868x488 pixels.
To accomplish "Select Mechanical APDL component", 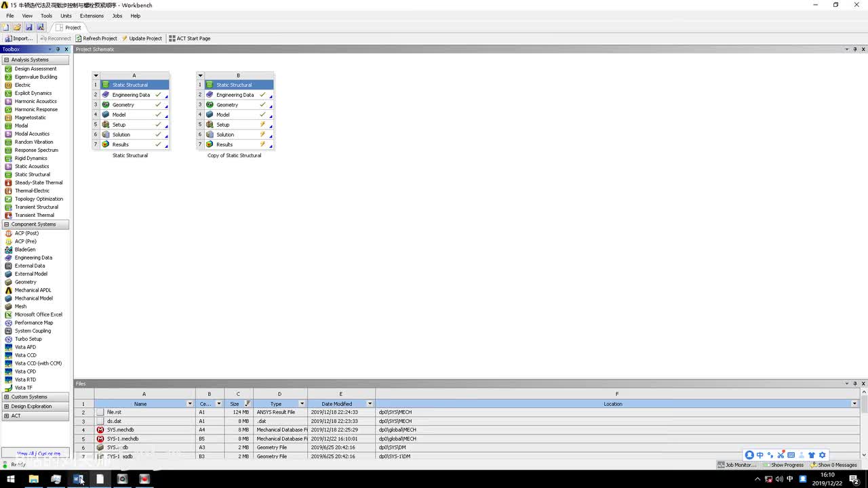I will (x=33, y=290).
